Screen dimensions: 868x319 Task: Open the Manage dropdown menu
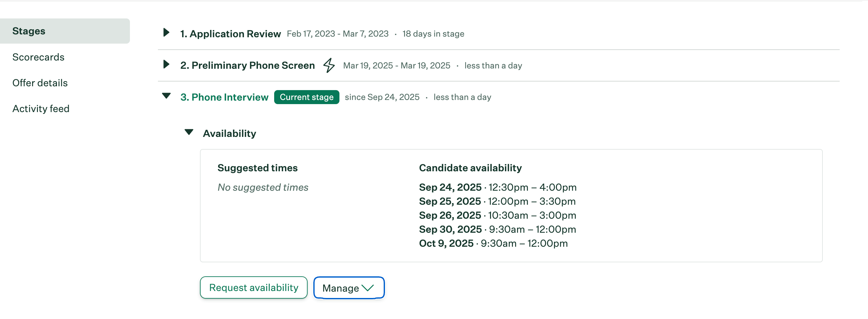[x=348, y=288]
